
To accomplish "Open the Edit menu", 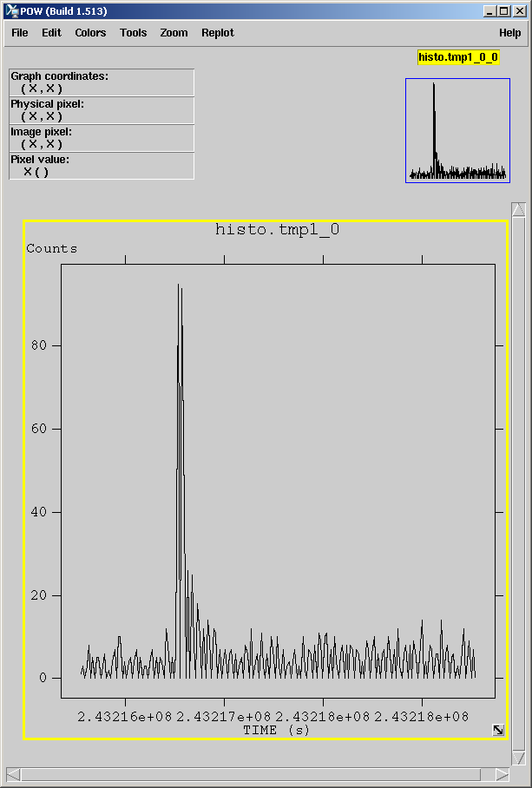I will click(x=51, y=33).
